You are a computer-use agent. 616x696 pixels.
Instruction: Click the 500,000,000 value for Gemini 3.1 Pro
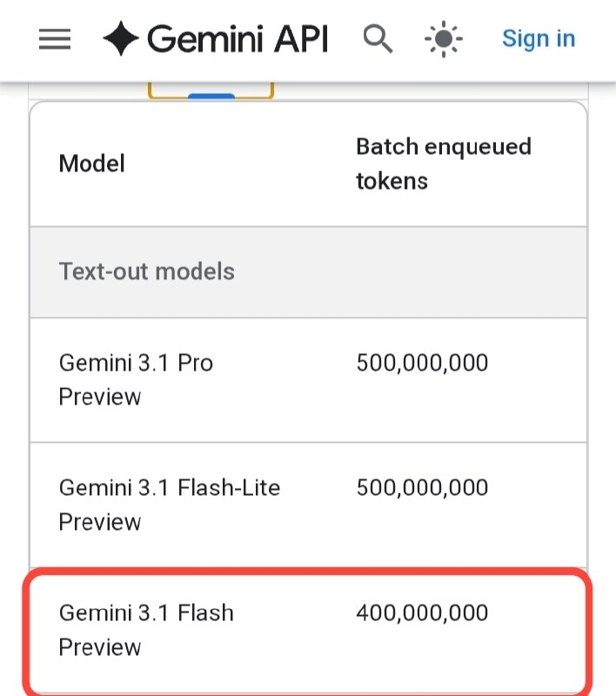422,363
